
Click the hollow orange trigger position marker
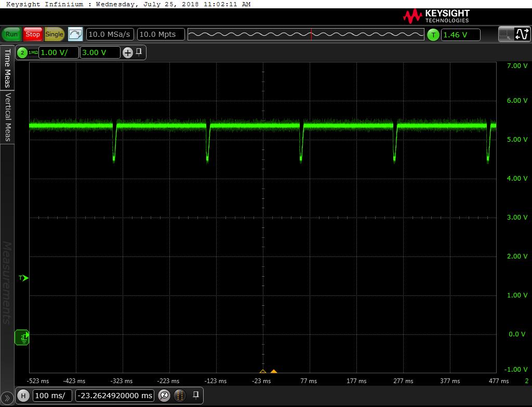tap(262, 371)
